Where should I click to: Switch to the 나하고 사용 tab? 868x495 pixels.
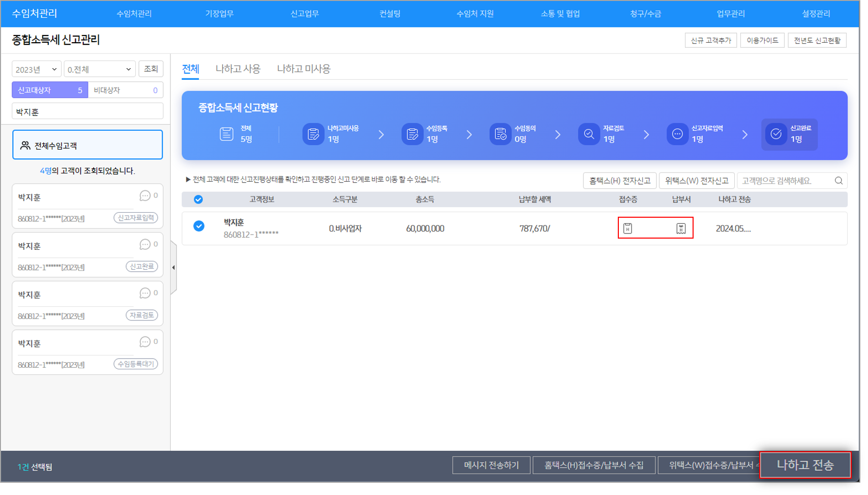pyautogui.click(x=237, y=69)
